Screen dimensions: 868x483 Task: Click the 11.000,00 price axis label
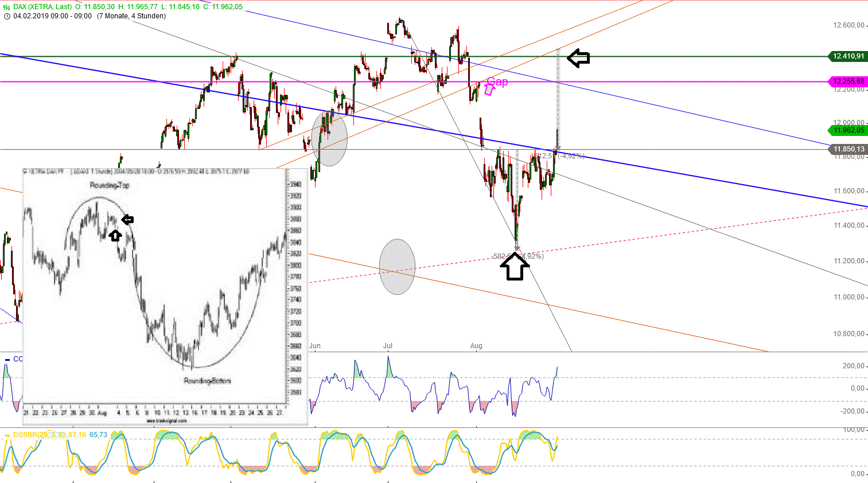pos(848,297)
